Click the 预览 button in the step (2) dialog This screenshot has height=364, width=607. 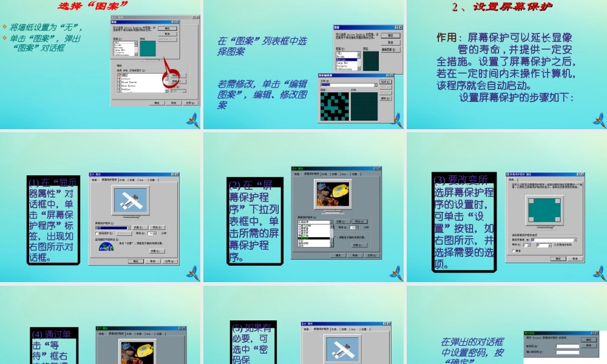click(359, 221)
